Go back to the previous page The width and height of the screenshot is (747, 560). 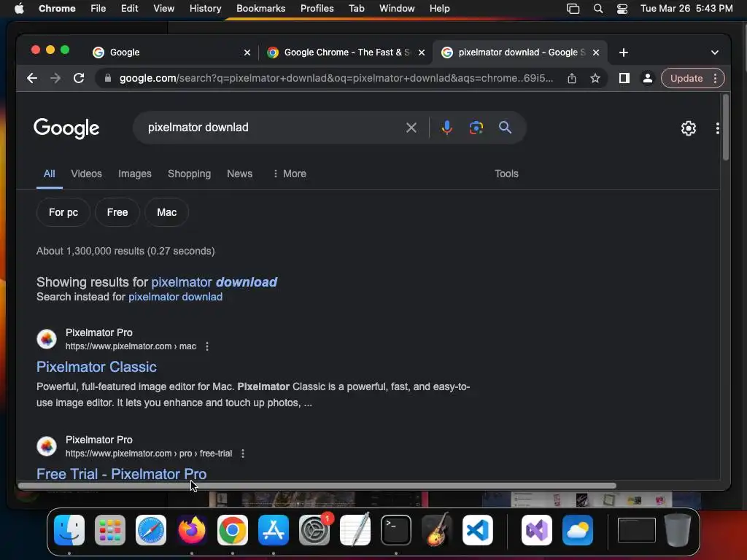click(x=32, y=78)
